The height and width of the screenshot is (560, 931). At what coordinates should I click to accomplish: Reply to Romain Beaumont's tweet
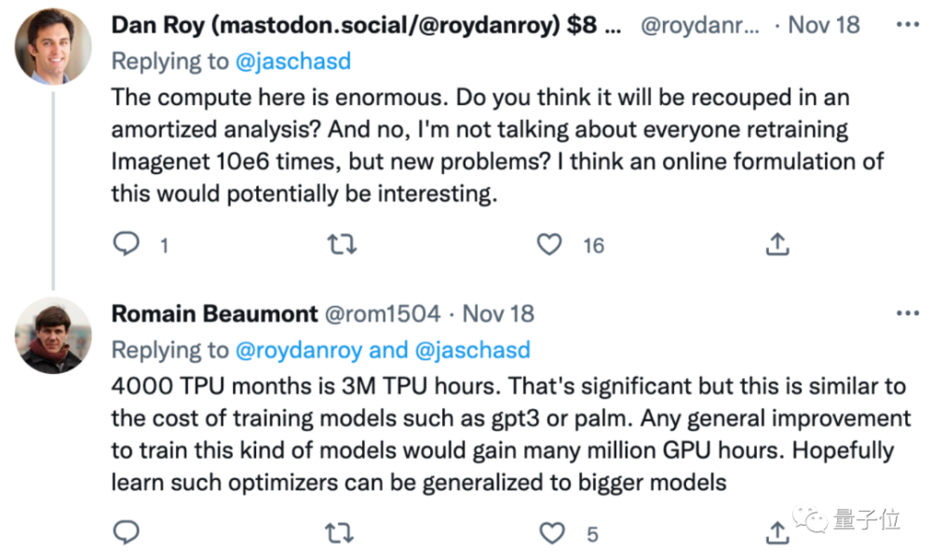126,532
